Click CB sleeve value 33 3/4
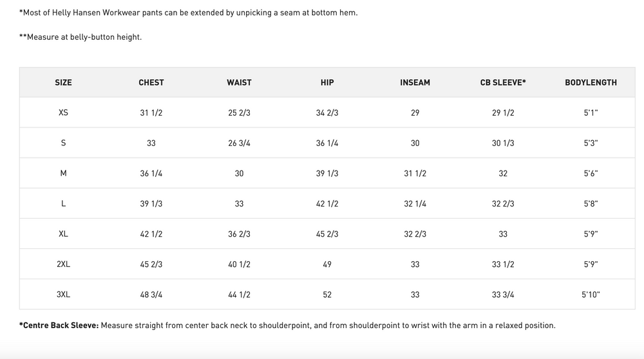This screenshot has width=644, height=359. pos(503,295)
